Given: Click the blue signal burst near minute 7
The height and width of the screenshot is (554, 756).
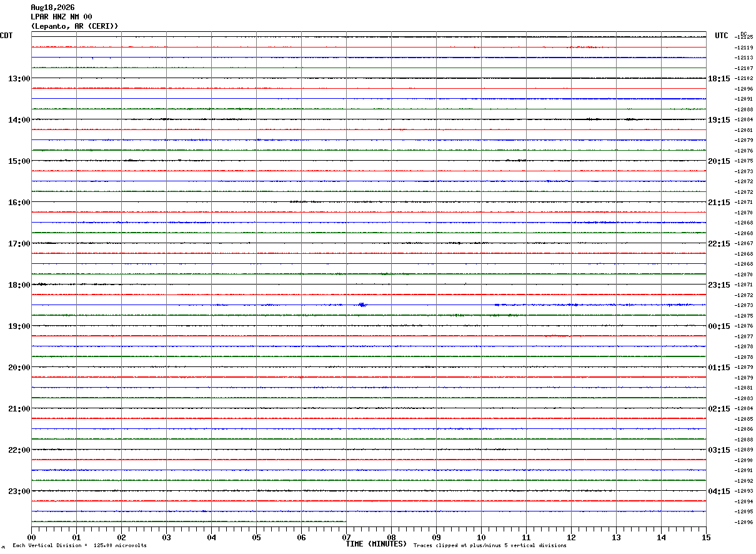Looking at the screenshot, I should tap(362, 305).
